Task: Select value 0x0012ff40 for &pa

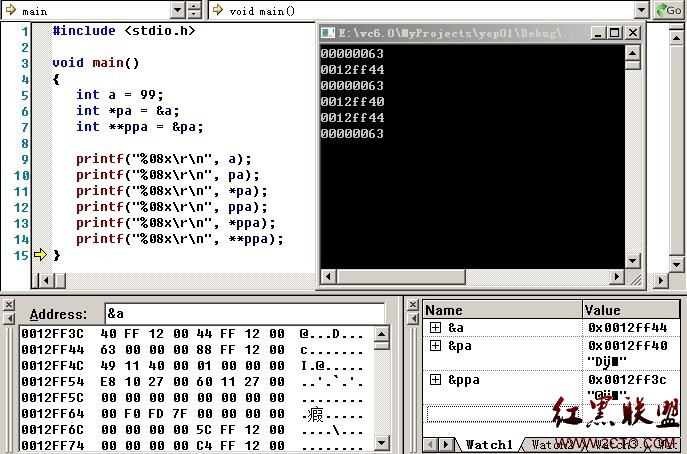Action: click(x=627, y=346)
